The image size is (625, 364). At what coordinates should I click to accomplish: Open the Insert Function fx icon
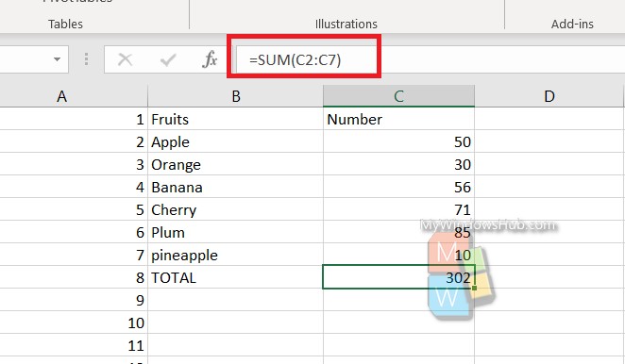210,59
